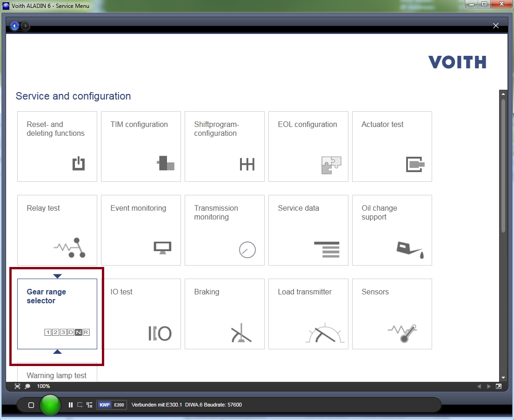This screenshot has height=420, width=514.
Task: Minimize the Voith ALADIN 6 window
Action: tap(472, 4)
